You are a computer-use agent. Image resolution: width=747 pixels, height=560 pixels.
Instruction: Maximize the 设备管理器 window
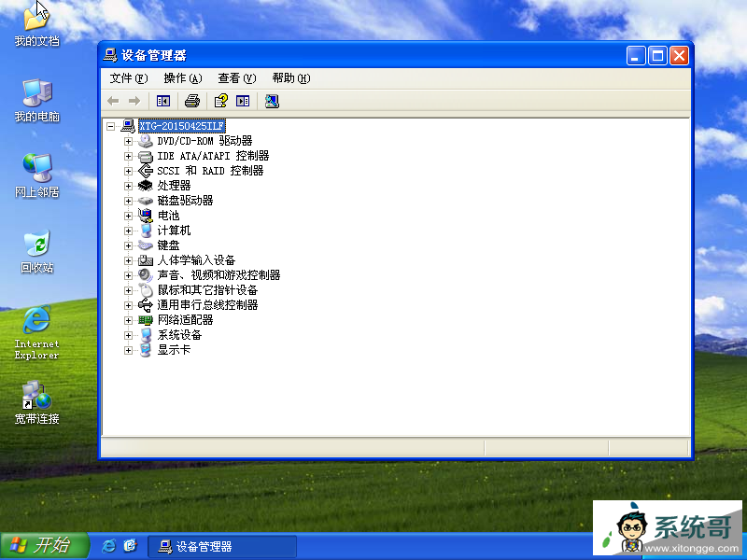point(657,56)
